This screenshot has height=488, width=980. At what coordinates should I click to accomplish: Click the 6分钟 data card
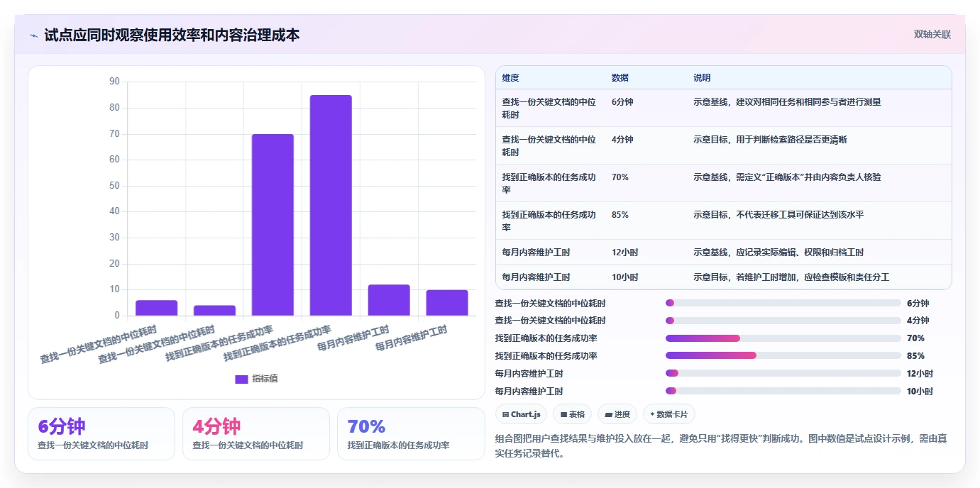pos(101,433)
